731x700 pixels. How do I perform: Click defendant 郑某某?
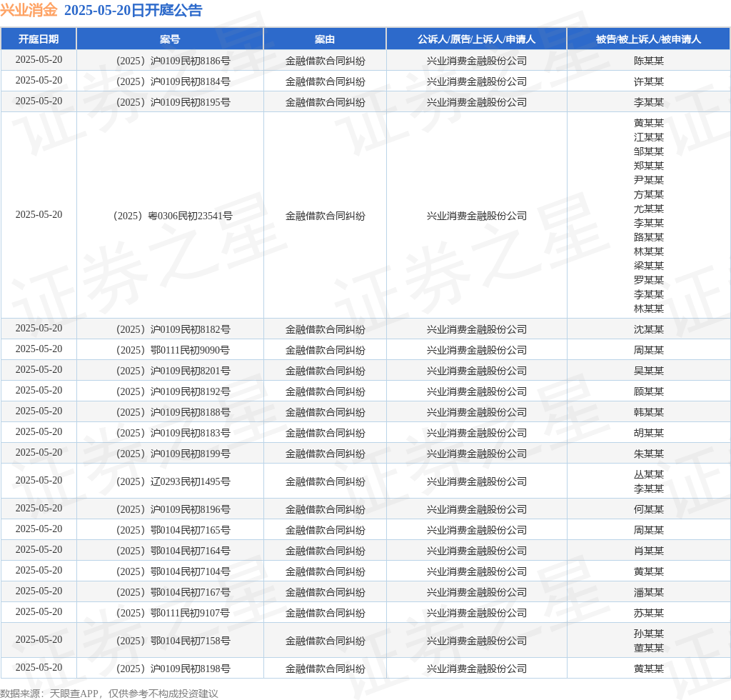tap(648, 166)
